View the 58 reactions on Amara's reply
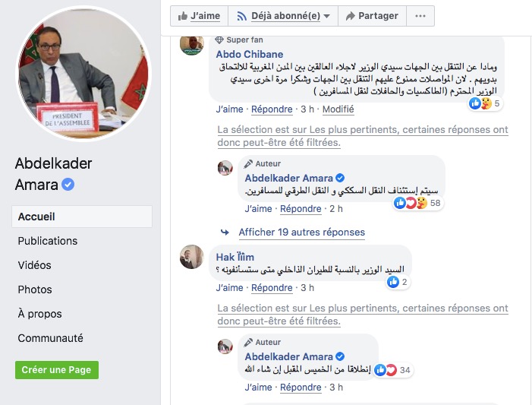This screenshot has height=405, width=532. pos(418,203)
